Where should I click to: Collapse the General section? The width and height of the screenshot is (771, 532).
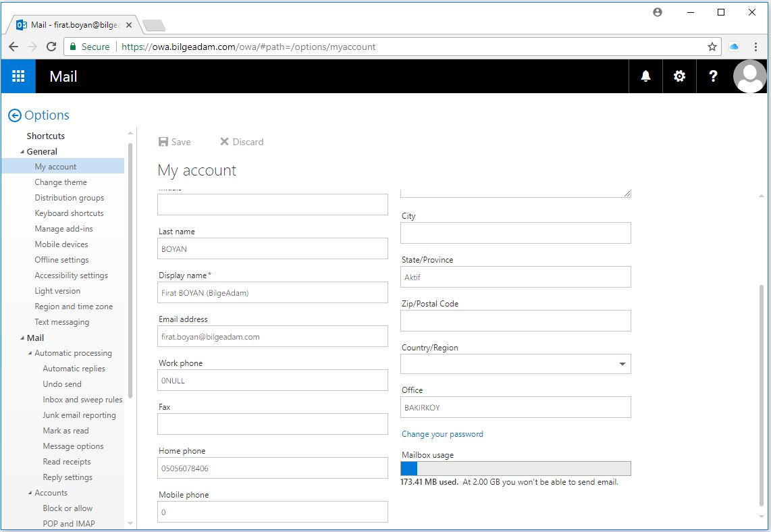22,151
